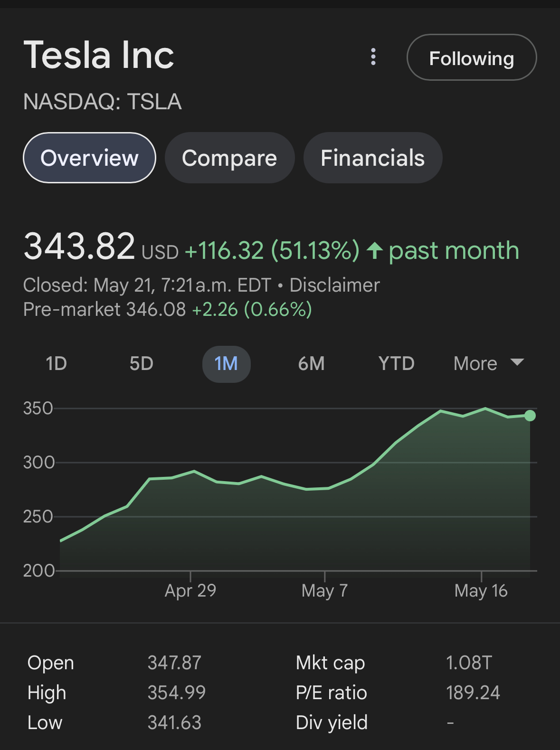560x750 pixels.
Task: Open the three-dot more options menu
Action: (x=373, y=57)
